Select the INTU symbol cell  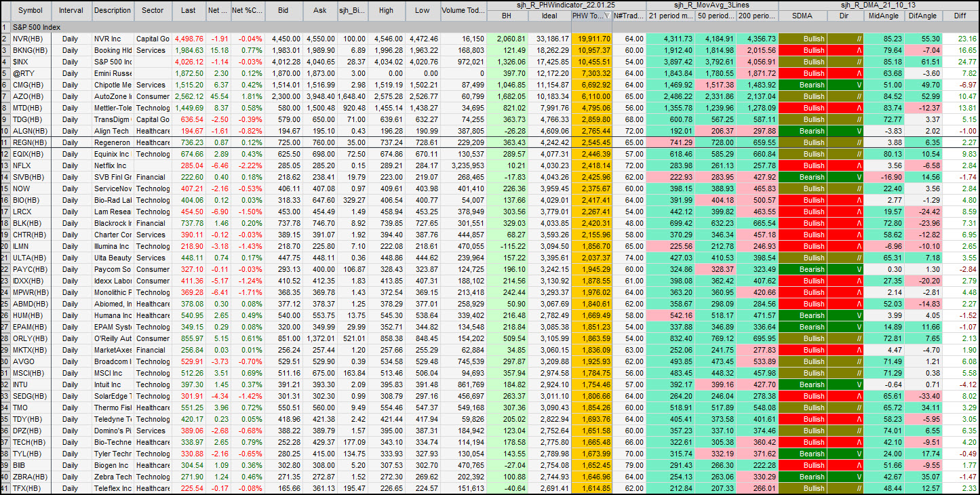coord(31,384)
